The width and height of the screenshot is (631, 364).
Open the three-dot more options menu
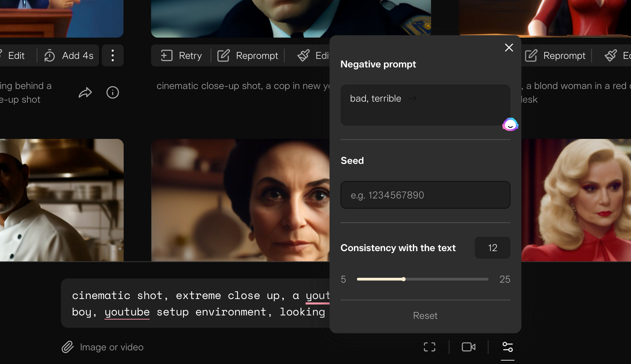tap(113, 55)
